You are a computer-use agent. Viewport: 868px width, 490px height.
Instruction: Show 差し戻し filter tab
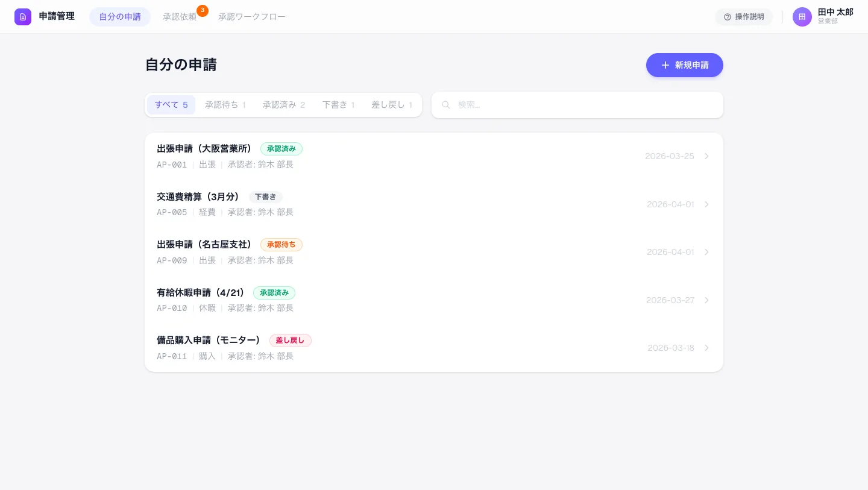point(392,105)
